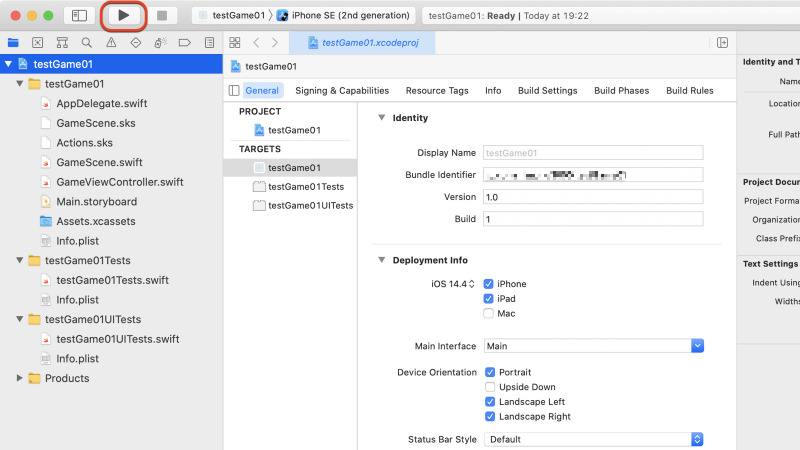Open the Build Rules tab
This screenshot has width=800, height=450.
point(690,91)
